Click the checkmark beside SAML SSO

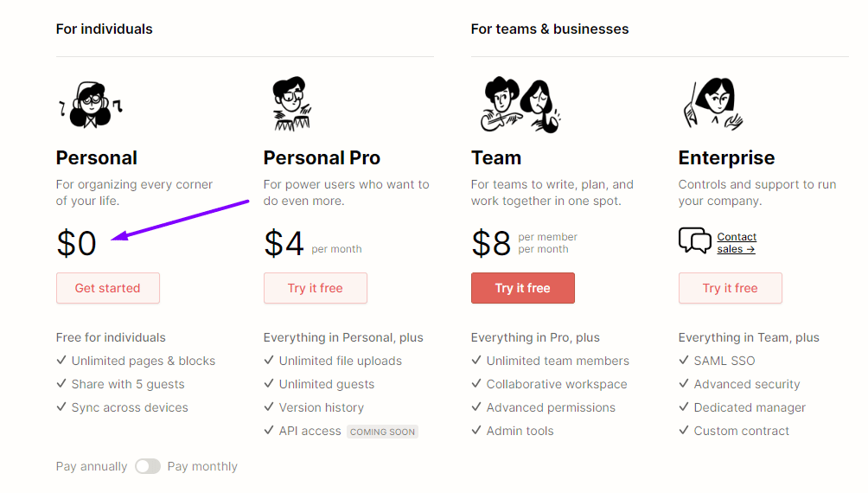point(684,360)
